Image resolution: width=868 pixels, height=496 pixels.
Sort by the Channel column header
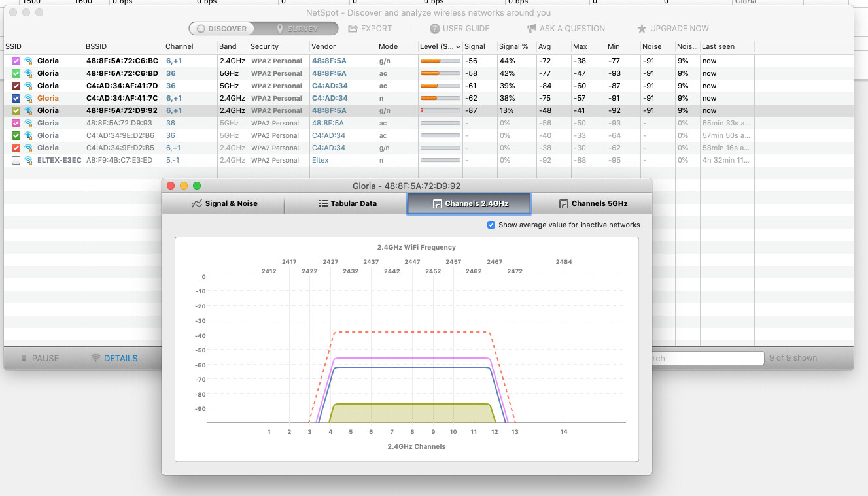[190, 46]
